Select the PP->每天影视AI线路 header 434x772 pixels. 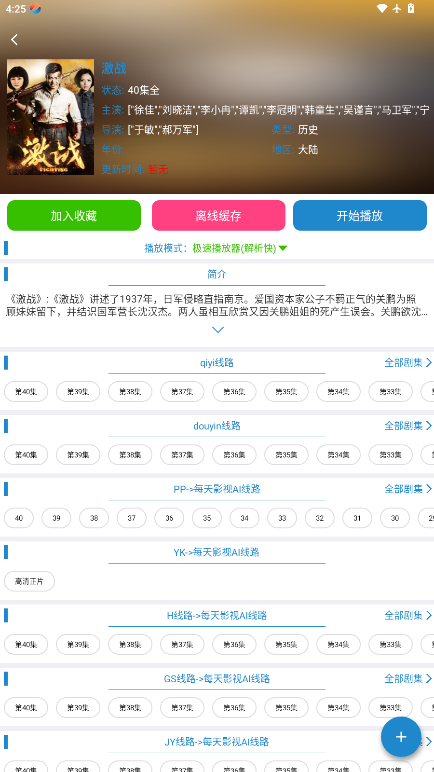pyautogui.click(x=217, y=489)
